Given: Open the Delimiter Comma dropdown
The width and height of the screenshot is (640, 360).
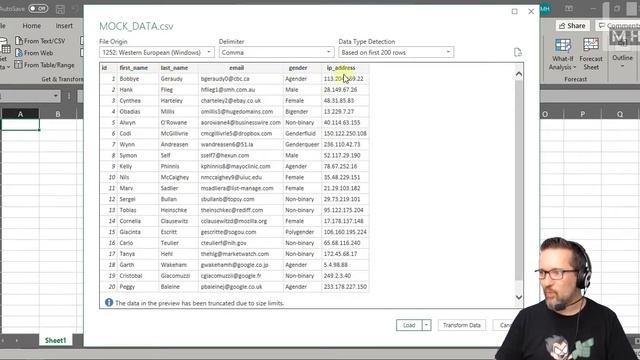Looking at the screenshot, I should [x=276, y=52].
